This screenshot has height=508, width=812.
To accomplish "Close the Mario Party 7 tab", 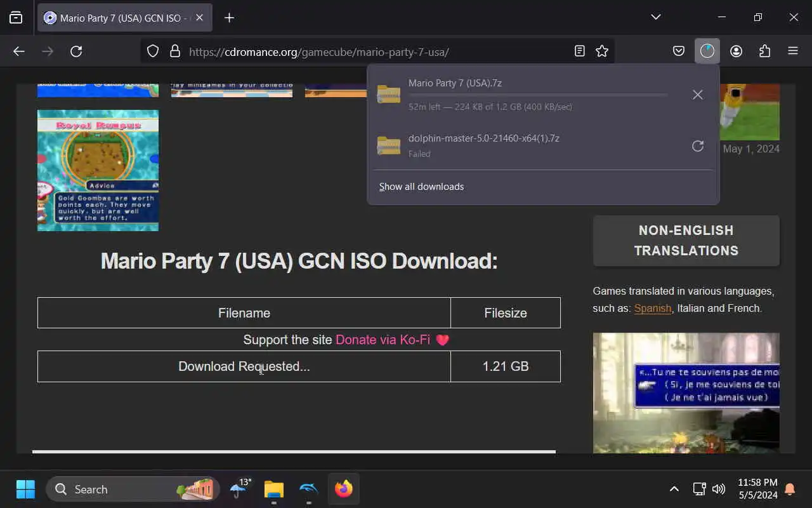I will pyautogui.click(x=199, y=18).
